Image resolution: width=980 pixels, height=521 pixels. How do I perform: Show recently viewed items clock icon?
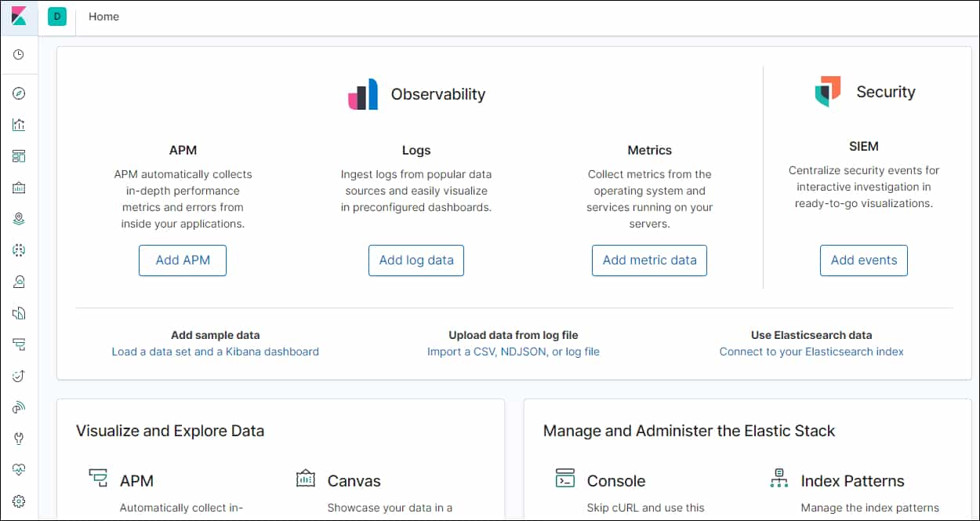(19, 55)
